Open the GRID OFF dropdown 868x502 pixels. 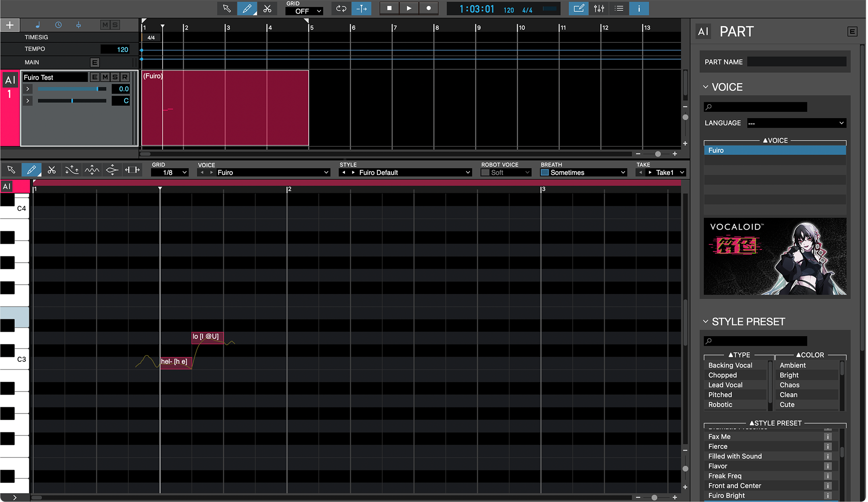point(304,11)
